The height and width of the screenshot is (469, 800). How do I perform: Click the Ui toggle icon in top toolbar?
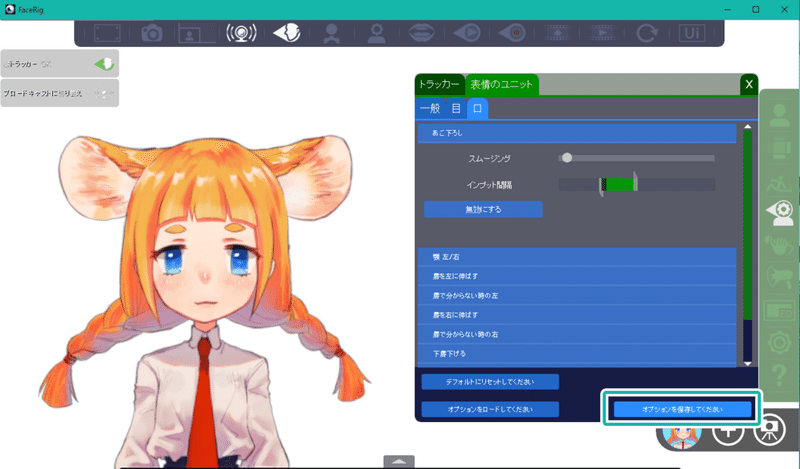point(692,33)
